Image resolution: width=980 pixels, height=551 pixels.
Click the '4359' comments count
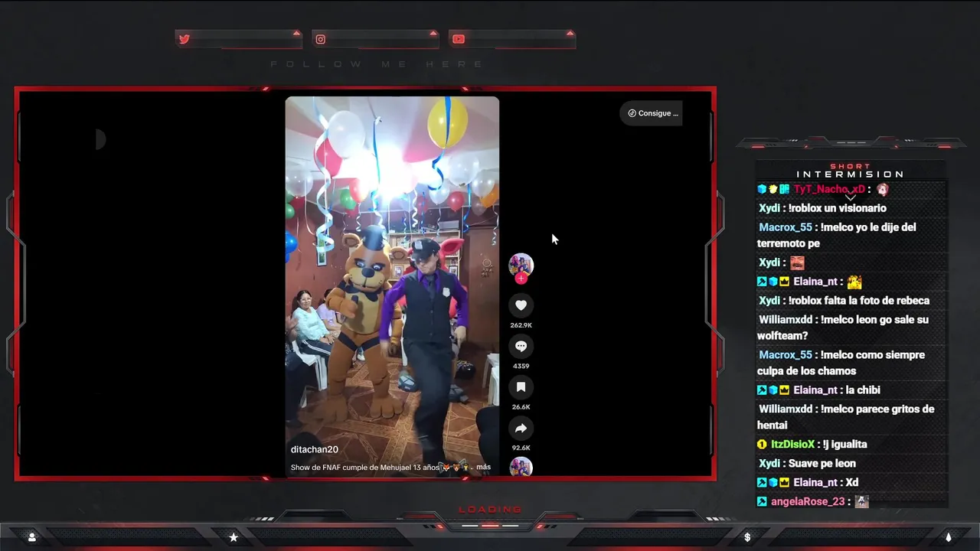point(521,366)
